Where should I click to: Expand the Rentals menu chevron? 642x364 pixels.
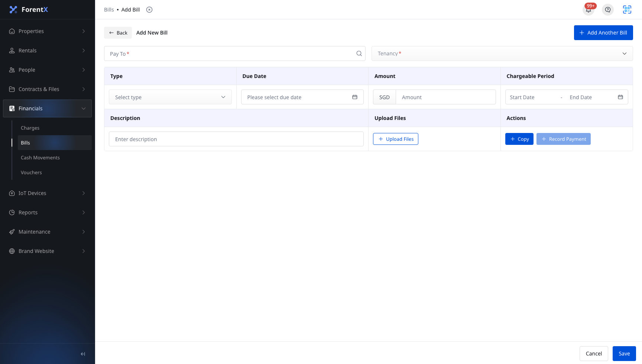coord(84,51)
